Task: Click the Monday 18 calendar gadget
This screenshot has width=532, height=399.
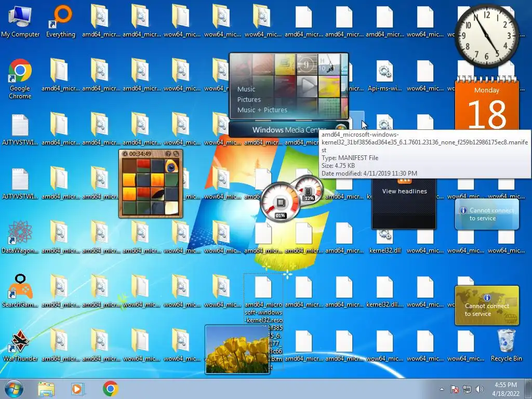Action: tap(486, 105)
